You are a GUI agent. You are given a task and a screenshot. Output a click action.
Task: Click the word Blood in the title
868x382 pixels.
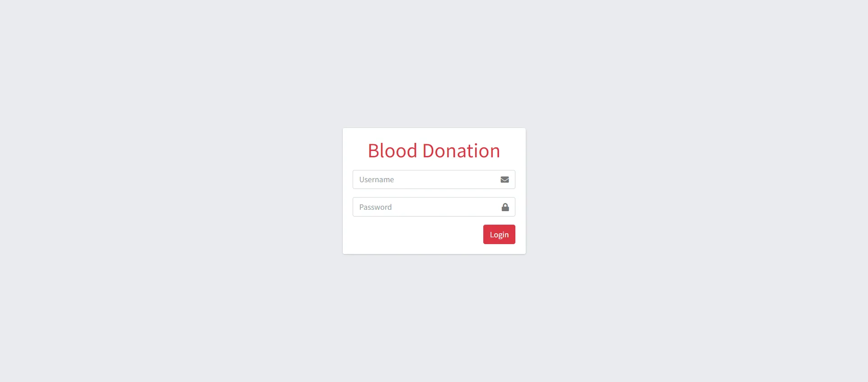coord(392,151)
